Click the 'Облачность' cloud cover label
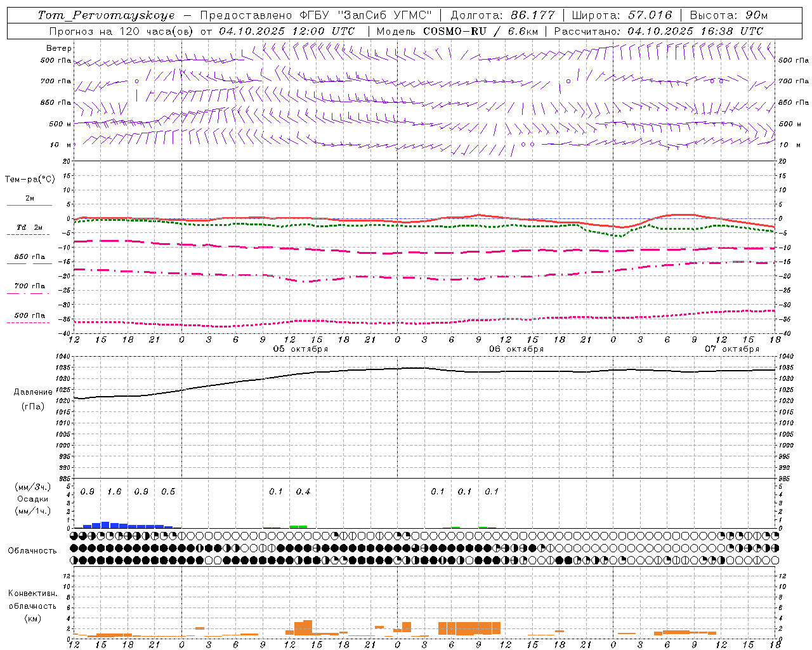Screen dimensions: 812x650 [32, 550]
